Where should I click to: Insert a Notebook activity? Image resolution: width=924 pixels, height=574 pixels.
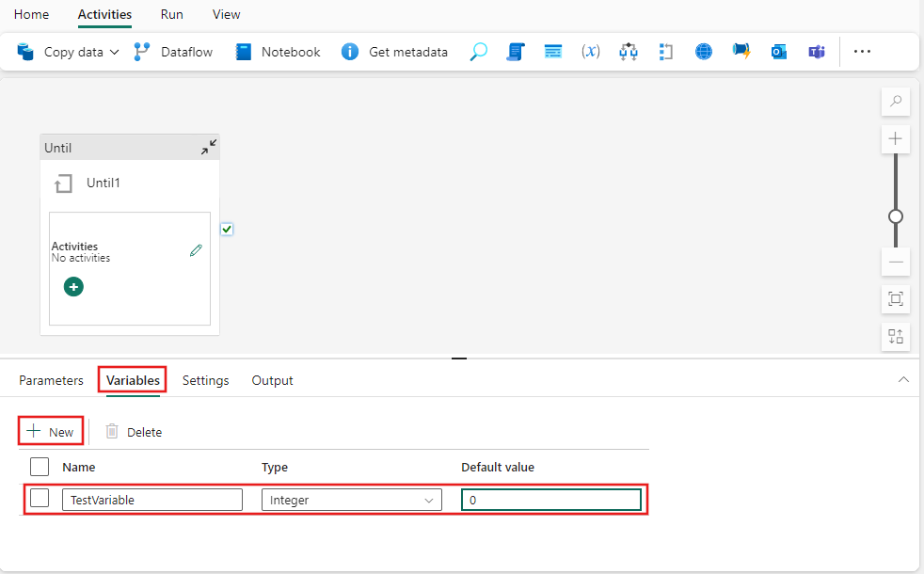[277, 52]
